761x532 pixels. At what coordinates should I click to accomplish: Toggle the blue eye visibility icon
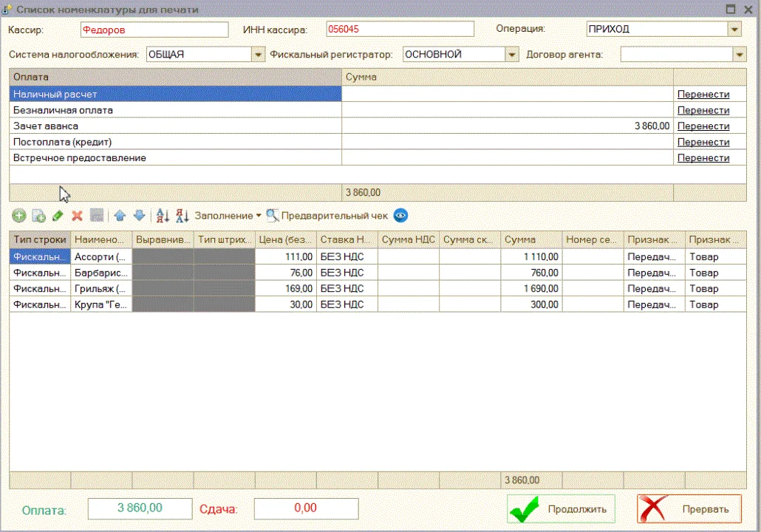click(400, 216)
